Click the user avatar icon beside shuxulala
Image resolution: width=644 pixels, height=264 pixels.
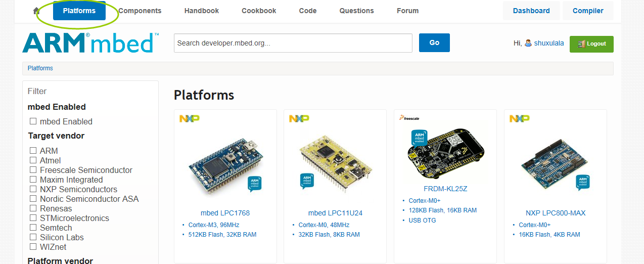tap(528, 43)
